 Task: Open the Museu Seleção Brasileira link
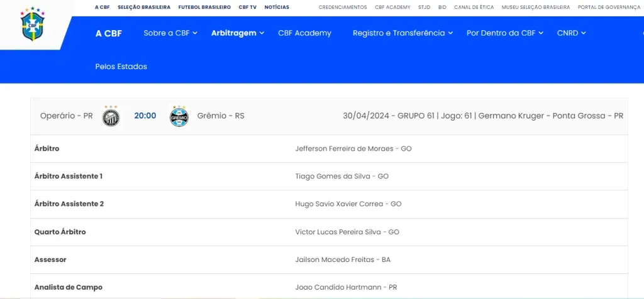(536, 8)
